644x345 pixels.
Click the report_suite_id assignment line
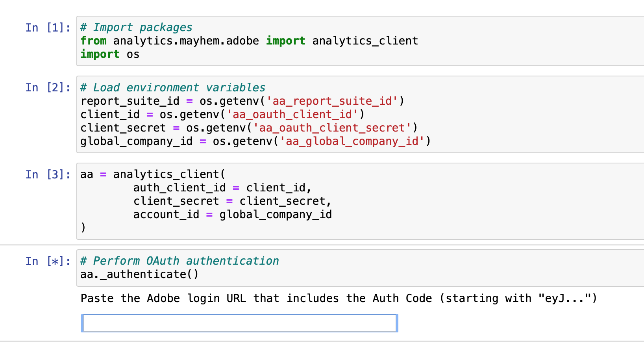coord(242,101)
